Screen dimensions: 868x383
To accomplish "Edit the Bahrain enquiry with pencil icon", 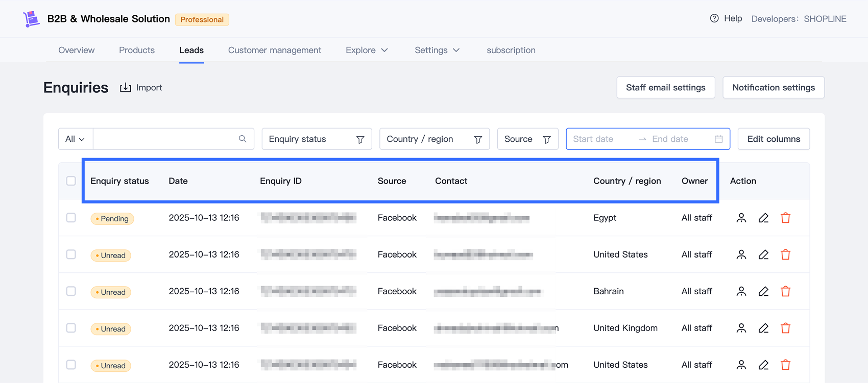I will (763, 291).
